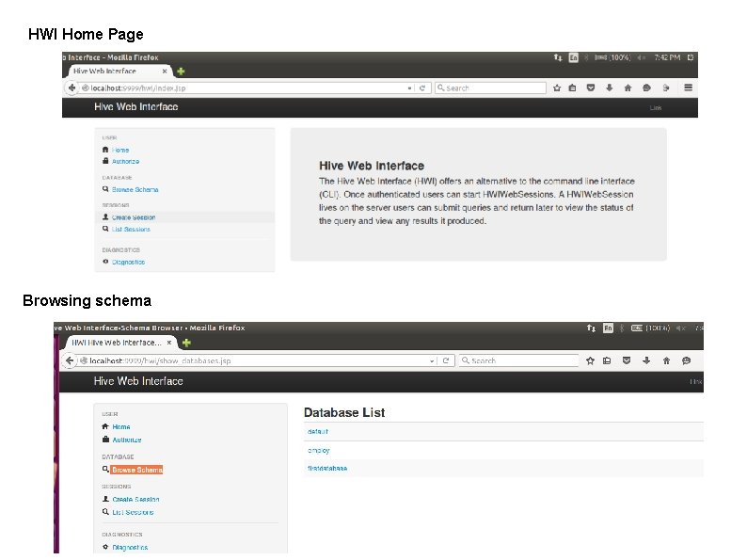Click Home link in upper HWI sidebar
Image resolution: width=747 pixels, height=560 pixels.
(x=120, y=150)
